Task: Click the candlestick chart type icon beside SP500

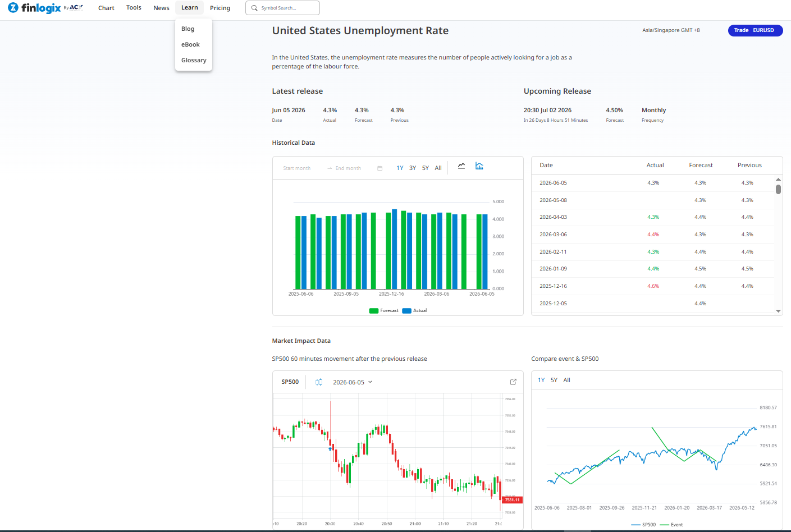Action: pyautogui.click(x=319, y=382)
